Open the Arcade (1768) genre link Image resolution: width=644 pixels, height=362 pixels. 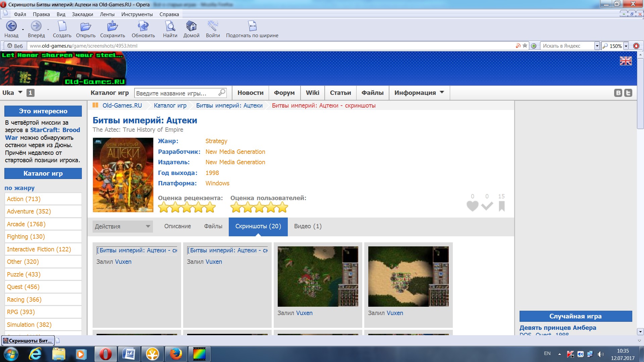(x=26, y=224)
